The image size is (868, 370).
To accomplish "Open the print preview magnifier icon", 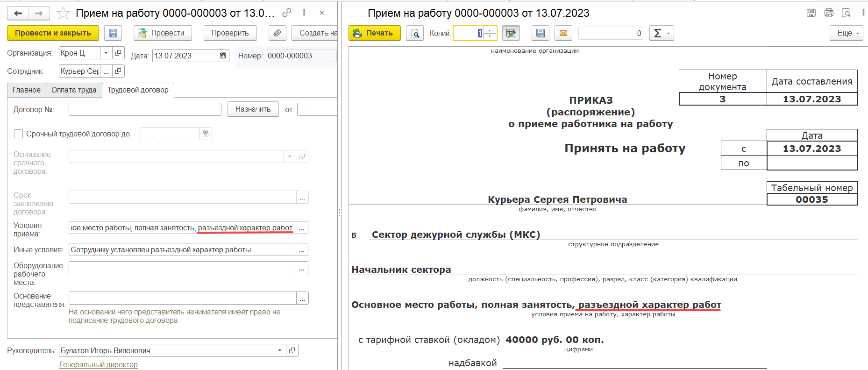I will [414, 33].
